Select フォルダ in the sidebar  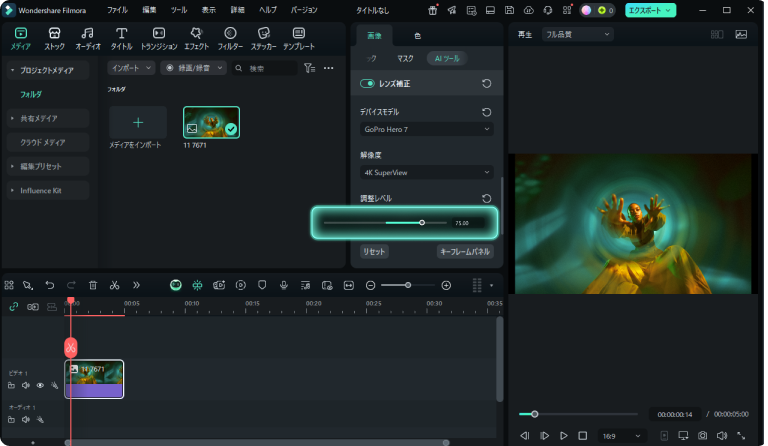point(31,94)
